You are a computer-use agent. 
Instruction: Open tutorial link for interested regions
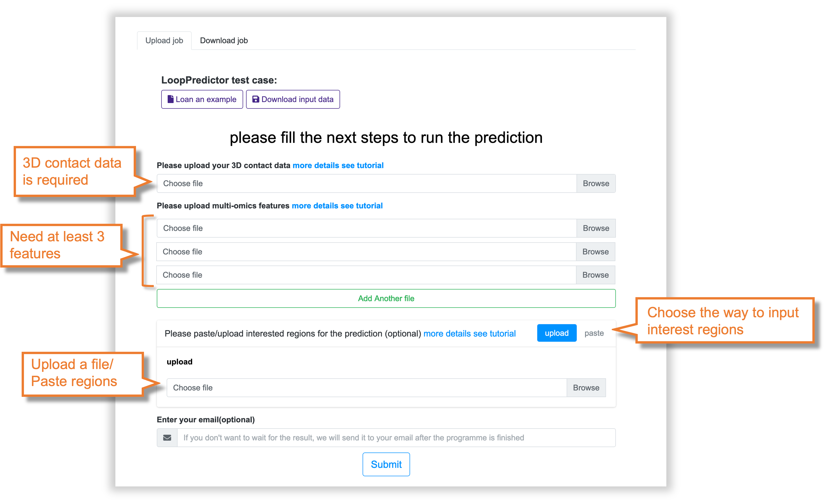(469, 334)
